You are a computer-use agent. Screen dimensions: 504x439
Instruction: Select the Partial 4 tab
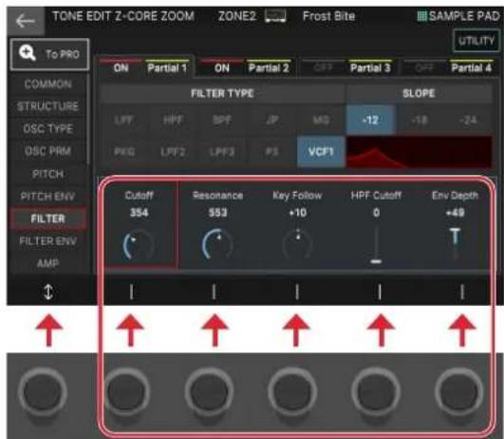click(x=471, y=67)
